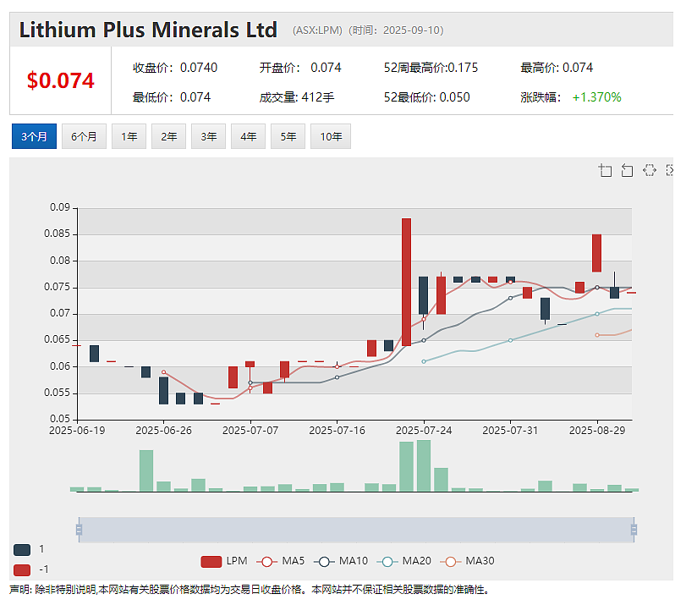Viewport: 686px width, 616px height.
Task: Click the 2025-07-07 x-axis date label
Action: coord(250,431)
